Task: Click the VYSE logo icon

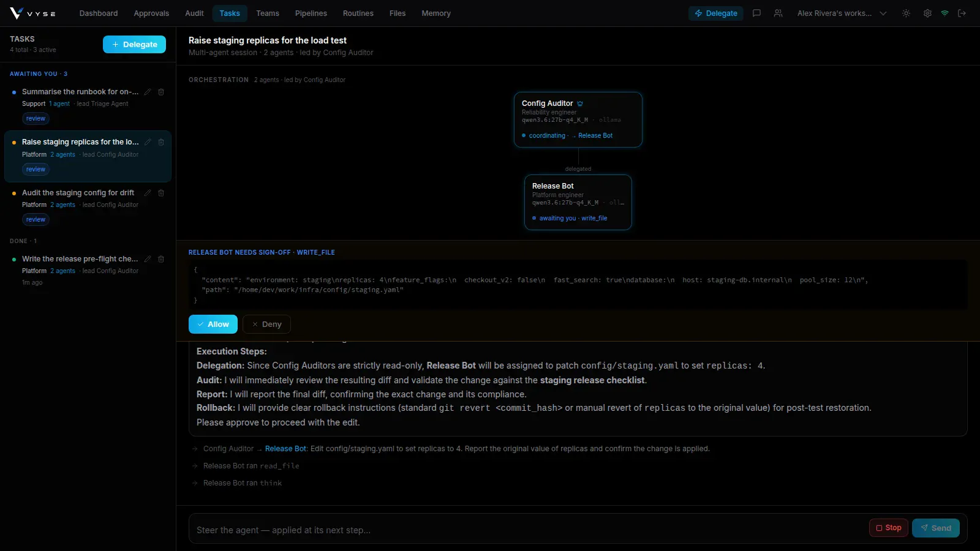Action: coord(16,13)
